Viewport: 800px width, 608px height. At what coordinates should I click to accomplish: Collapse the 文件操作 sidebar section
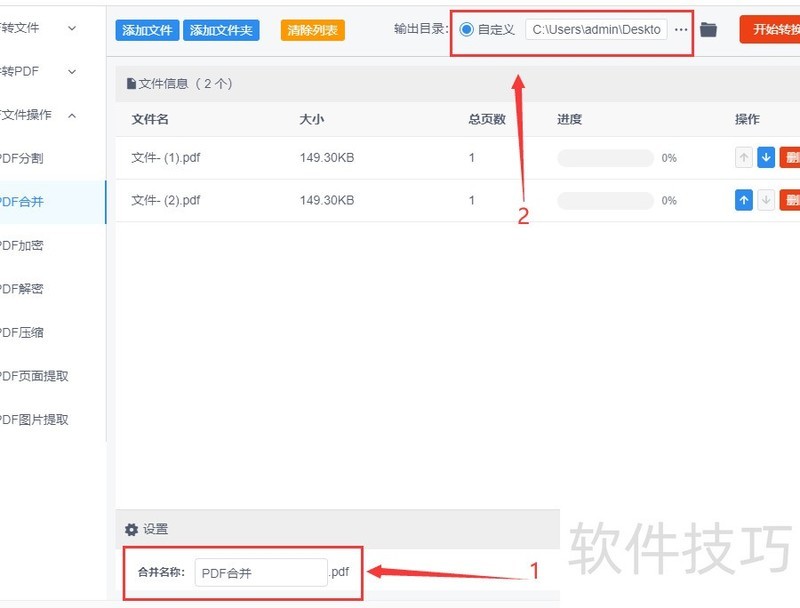72,115
